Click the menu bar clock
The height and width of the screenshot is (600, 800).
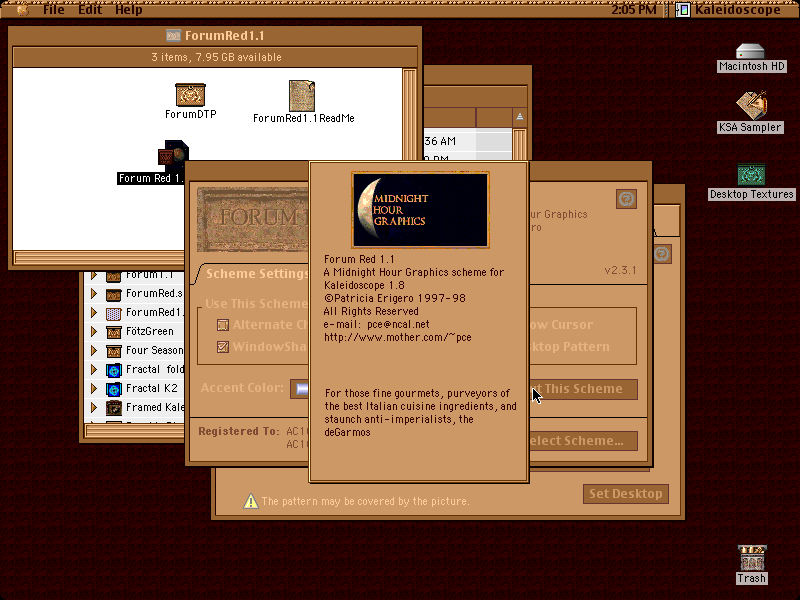tap(634, 9)
